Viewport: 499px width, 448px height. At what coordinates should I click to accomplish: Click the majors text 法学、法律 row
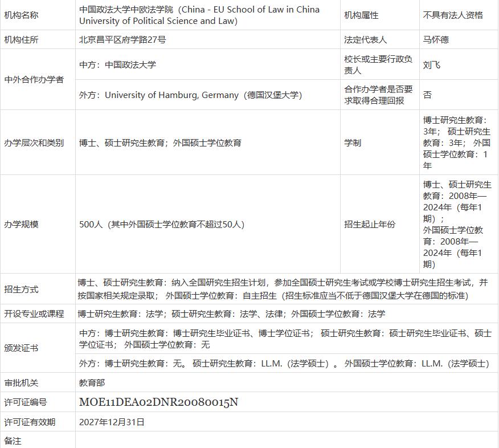point(231,313)
